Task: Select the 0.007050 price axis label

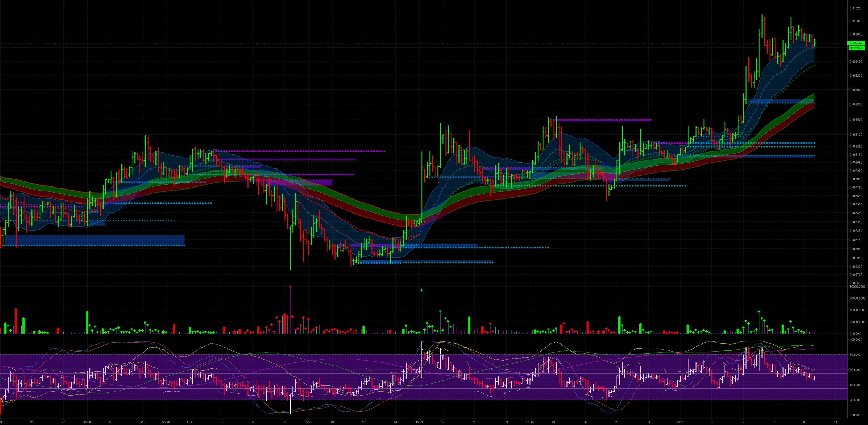Action: pyautogui.click(x=856, y=249)
